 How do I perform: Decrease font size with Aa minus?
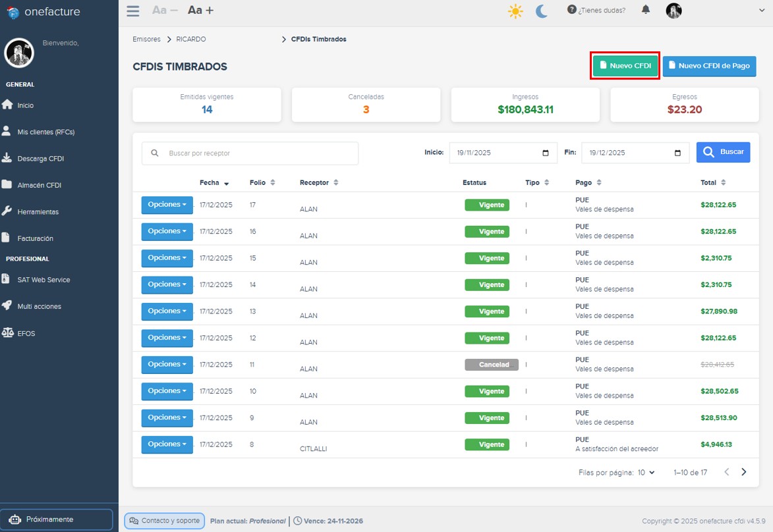tap(165, 11)
